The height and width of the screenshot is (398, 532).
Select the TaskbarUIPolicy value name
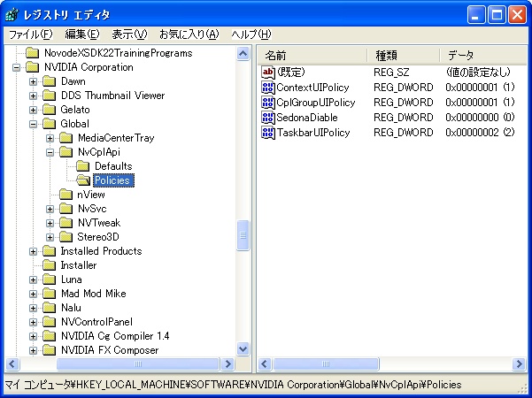(313, 133)
